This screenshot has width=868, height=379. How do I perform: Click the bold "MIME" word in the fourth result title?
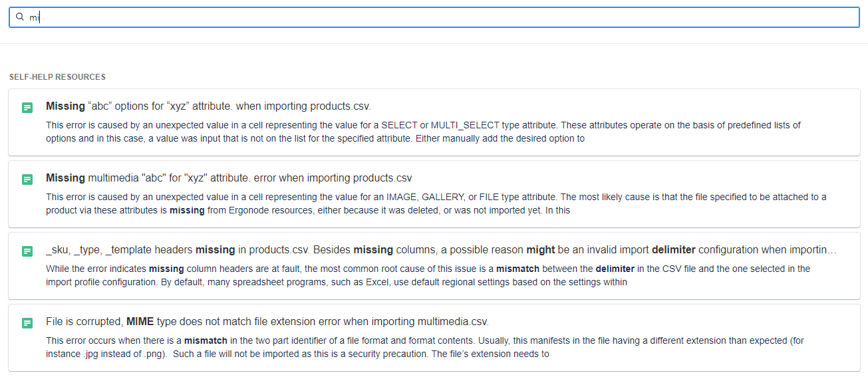[x=140, y=322]
